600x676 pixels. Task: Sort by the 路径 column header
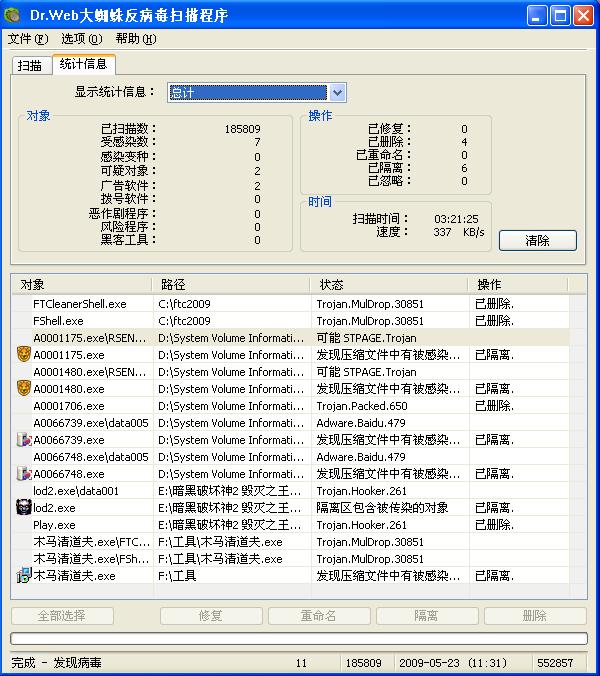click(x=231, y=285)
